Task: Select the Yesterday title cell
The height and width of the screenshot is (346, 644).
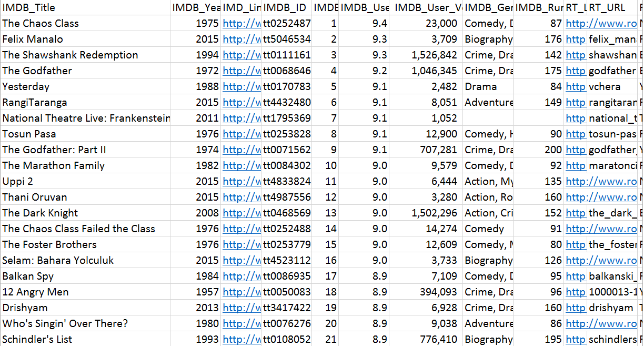Action: tap(86, 86)
